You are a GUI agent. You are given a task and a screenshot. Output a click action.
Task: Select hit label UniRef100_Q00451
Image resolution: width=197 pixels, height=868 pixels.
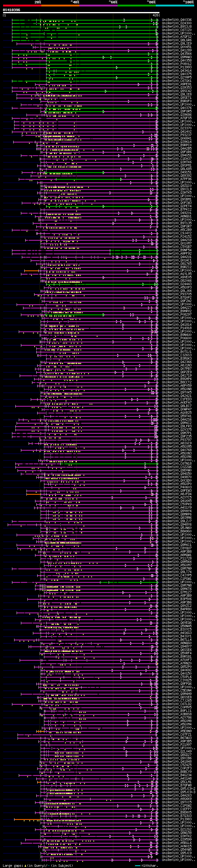point(176,47)
